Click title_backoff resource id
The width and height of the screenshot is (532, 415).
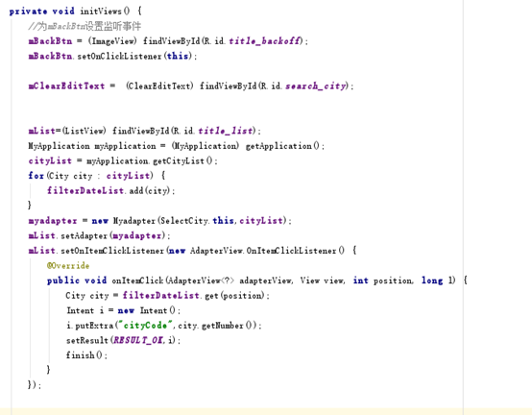[266, 41]
